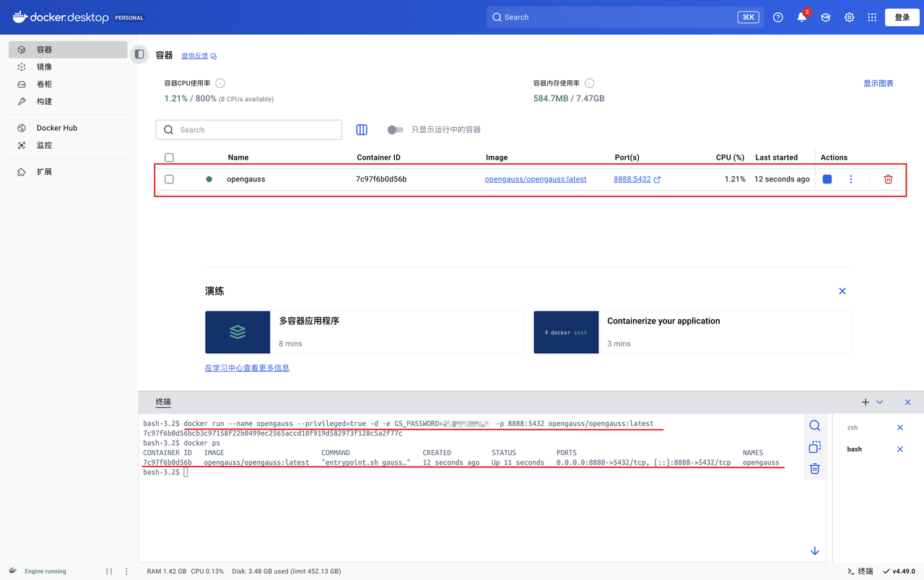Image resolution: width=924 pixels, height=580 pixels.
Task: Toggle the 终端 button in status bar
Action: 860,571
